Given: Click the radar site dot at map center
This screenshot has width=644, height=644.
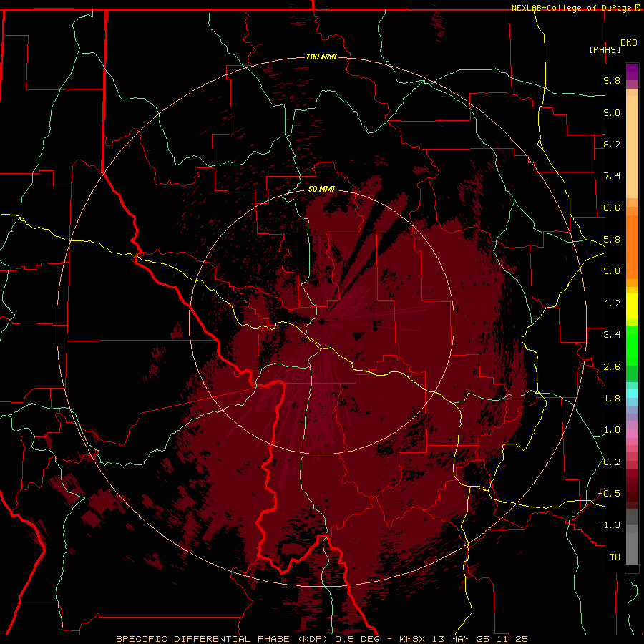Looking at the screenshot, I should [321, 321].
